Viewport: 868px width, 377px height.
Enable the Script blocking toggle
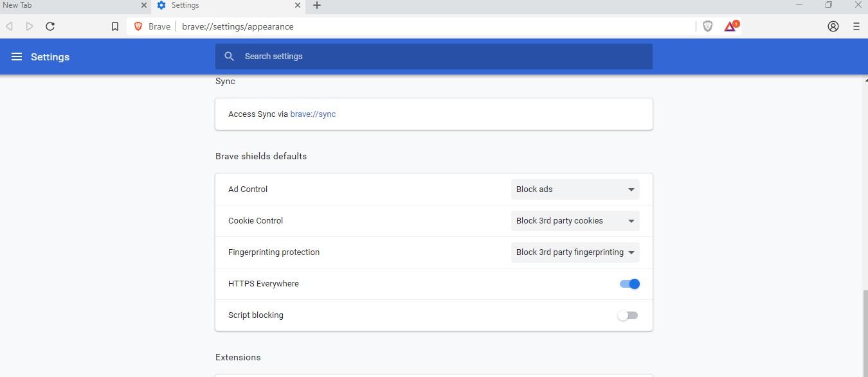[x=628, y=315]
